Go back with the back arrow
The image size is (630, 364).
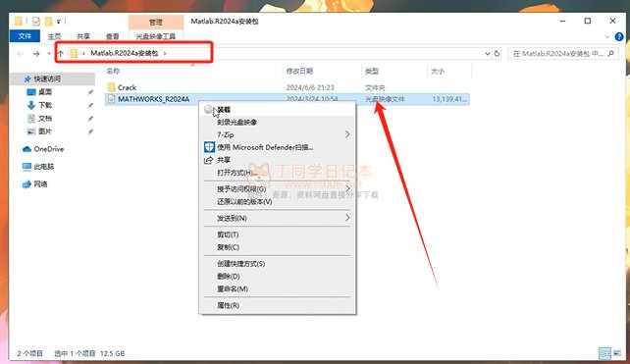tap(20, 53)
